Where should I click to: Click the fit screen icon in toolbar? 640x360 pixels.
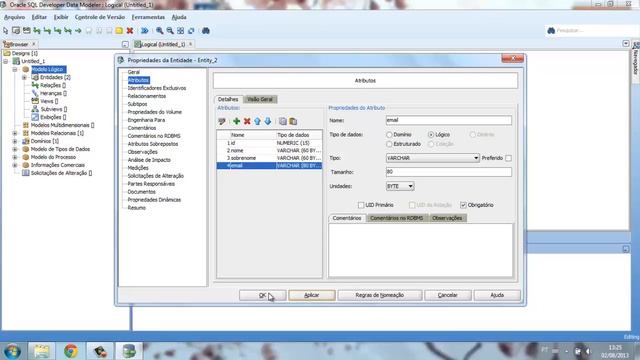180,31
